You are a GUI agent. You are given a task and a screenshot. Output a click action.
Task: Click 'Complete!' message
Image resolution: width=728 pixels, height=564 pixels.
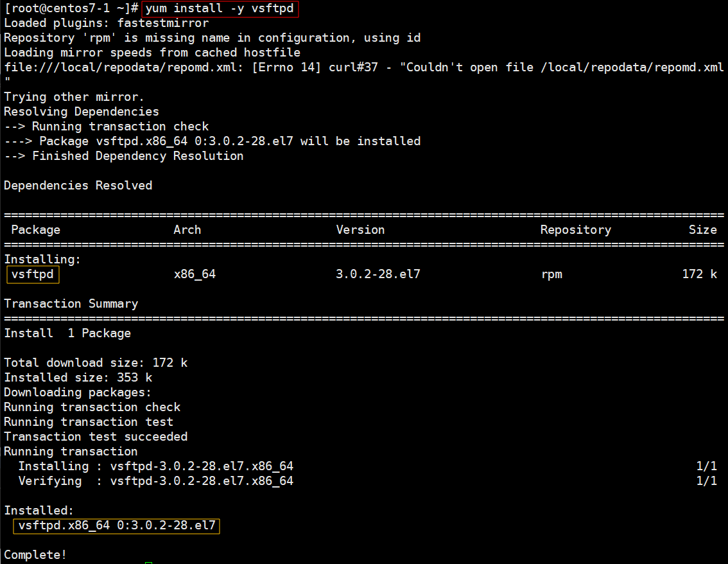(x=35, y=555)
